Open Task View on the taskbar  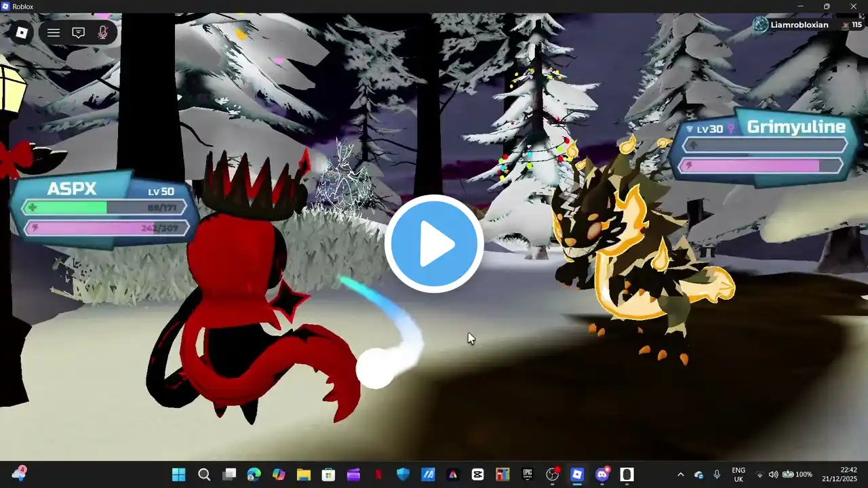pyautogui.click(x=229, y=474)
